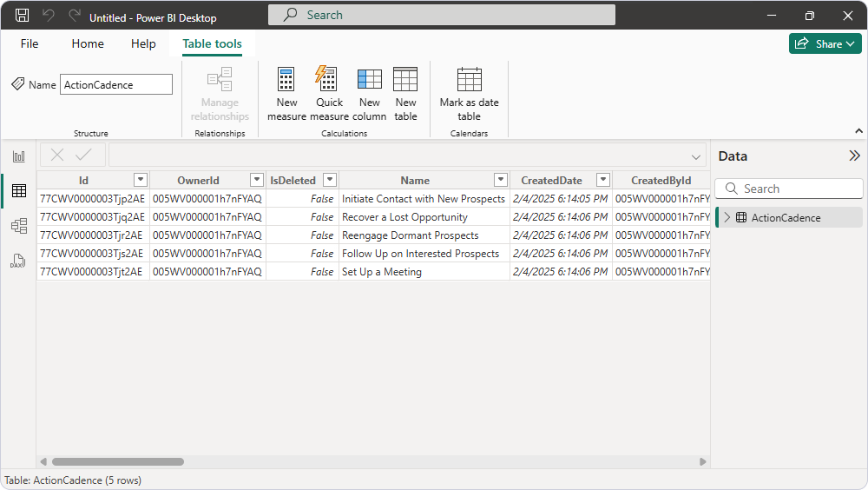
Task: Click the Name column header
Action: pos(415,181)
